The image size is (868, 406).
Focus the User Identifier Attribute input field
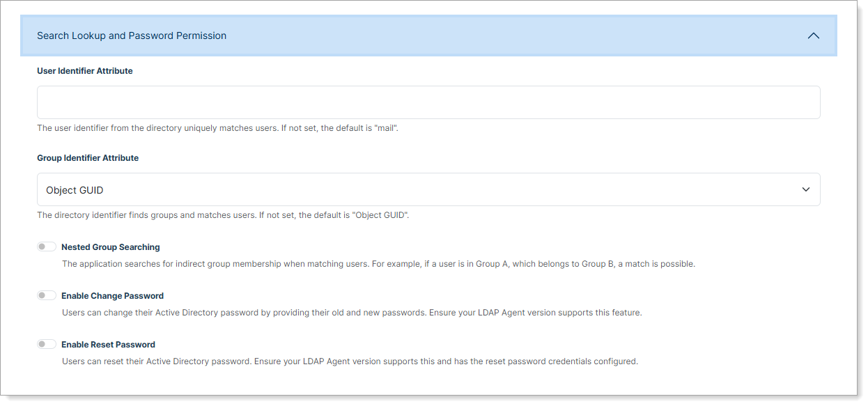tap(428, 102)
